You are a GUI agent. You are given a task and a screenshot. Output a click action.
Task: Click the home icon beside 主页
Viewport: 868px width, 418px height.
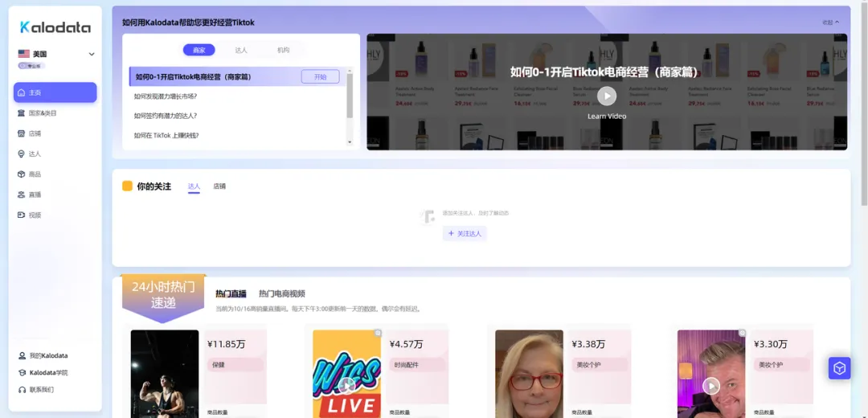click(x=22, y=92)
